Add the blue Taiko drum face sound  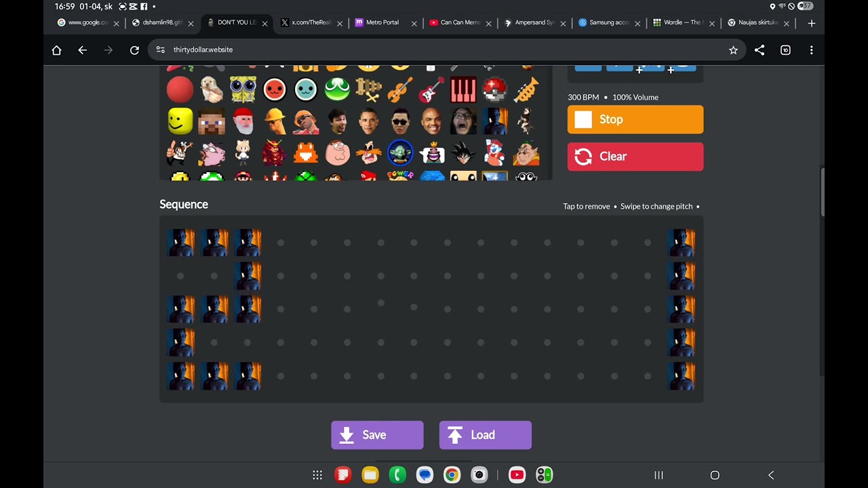[306, 89]
